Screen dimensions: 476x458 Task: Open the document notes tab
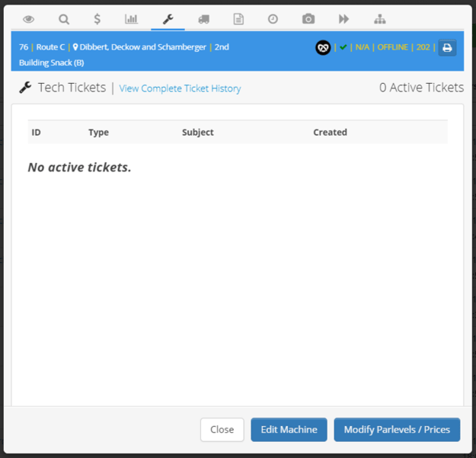[238, 19]
